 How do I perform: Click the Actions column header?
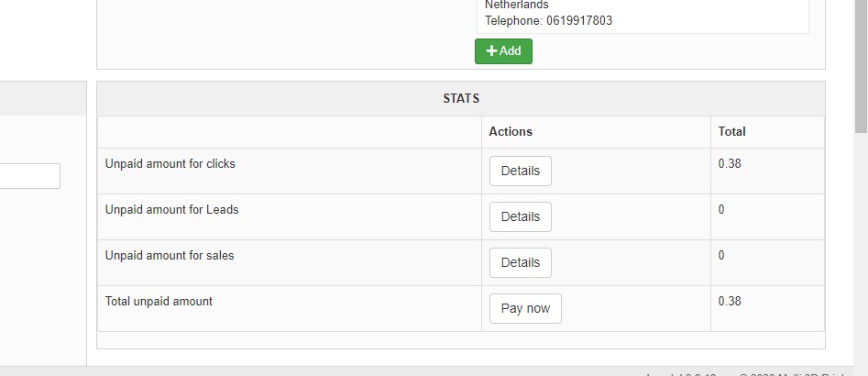511,132
